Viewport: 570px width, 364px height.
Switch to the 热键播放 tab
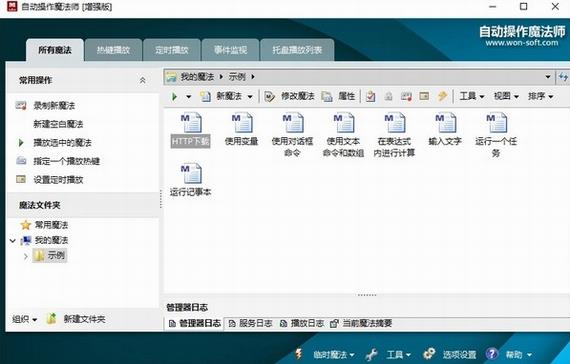point(113,50)
